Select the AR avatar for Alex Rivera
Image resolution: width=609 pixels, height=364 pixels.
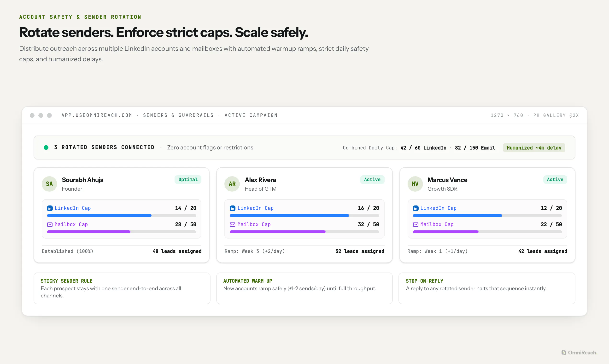tap(232, 184)
